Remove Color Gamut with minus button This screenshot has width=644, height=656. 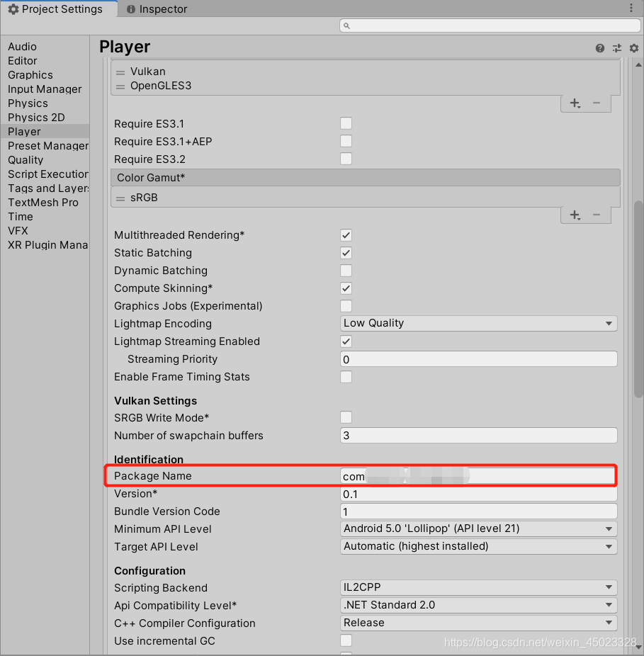[597, 215]
